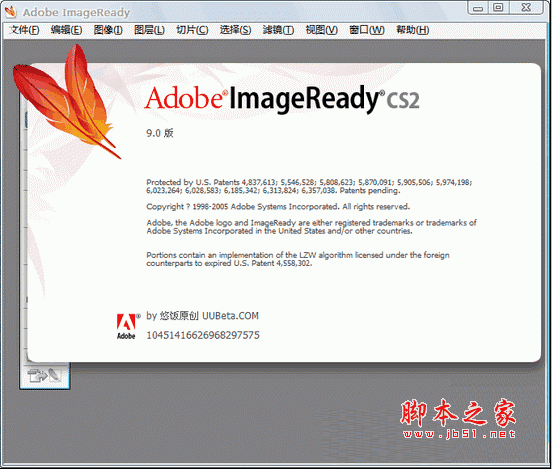Open the 图像(I) menu
This screenshot has height=469, width=552.
click(108, 30)
